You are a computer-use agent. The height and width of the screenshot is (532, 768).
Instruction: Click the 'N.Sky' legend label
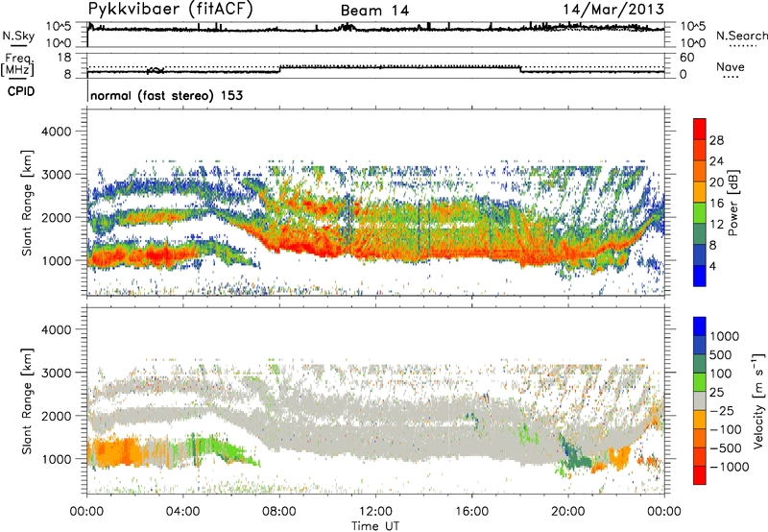[x=18, y=36]
